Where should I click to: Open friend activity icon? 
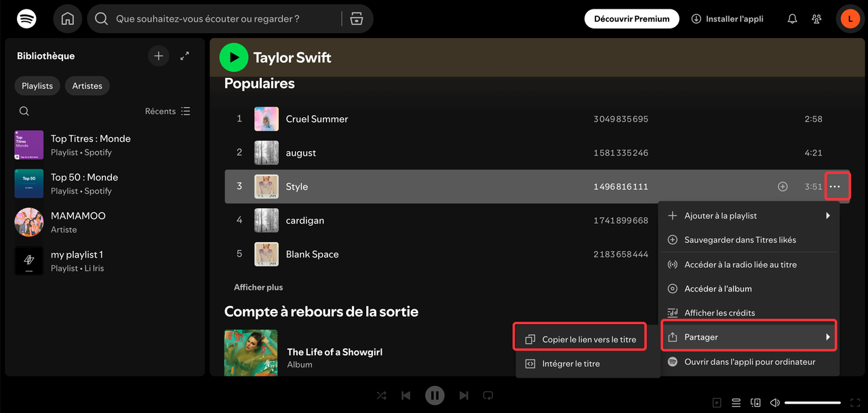(x=816, y=19)
